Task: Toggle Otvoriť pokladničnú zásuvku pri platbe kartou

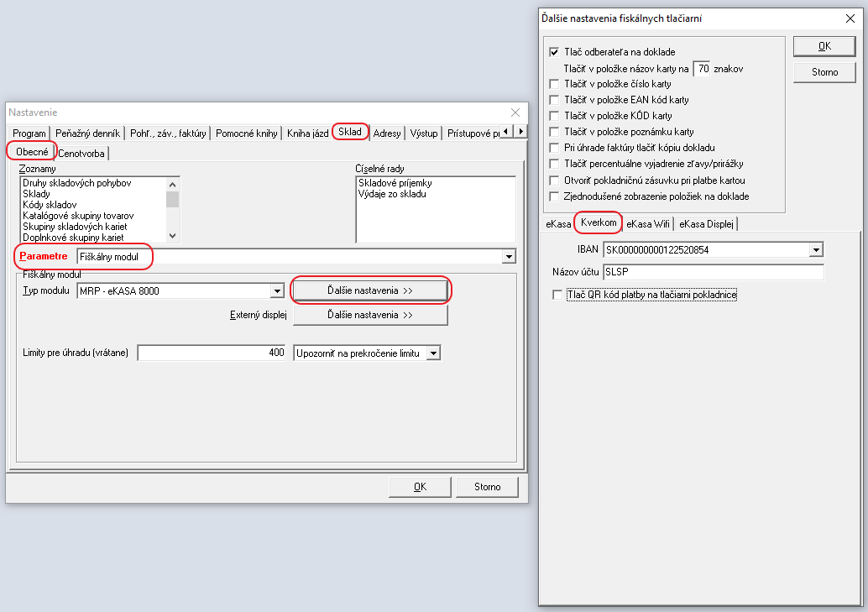Action: pos(553,180)
